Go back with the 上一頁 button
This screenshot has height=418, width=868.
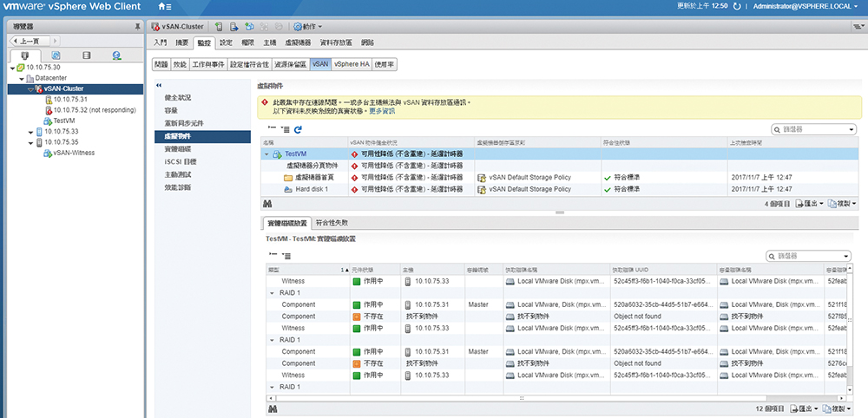pyautogui.click(x=31, y=41)
